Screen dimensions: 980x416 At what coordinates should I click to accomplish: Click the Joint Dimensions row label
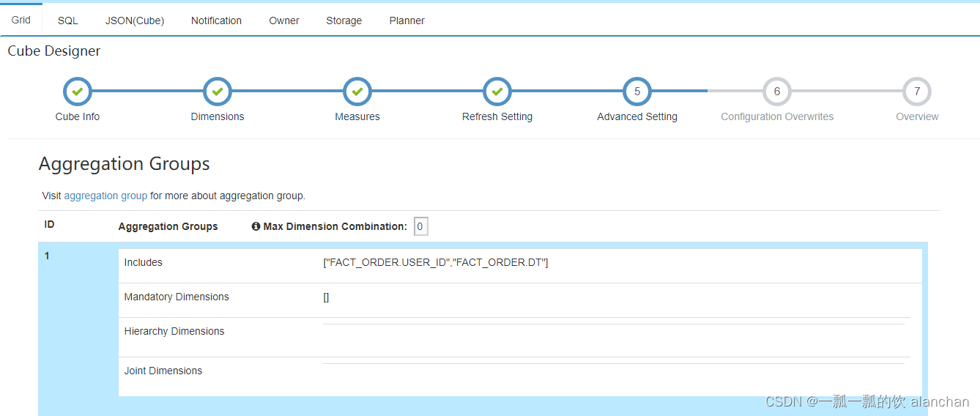(x=163, y=371)
